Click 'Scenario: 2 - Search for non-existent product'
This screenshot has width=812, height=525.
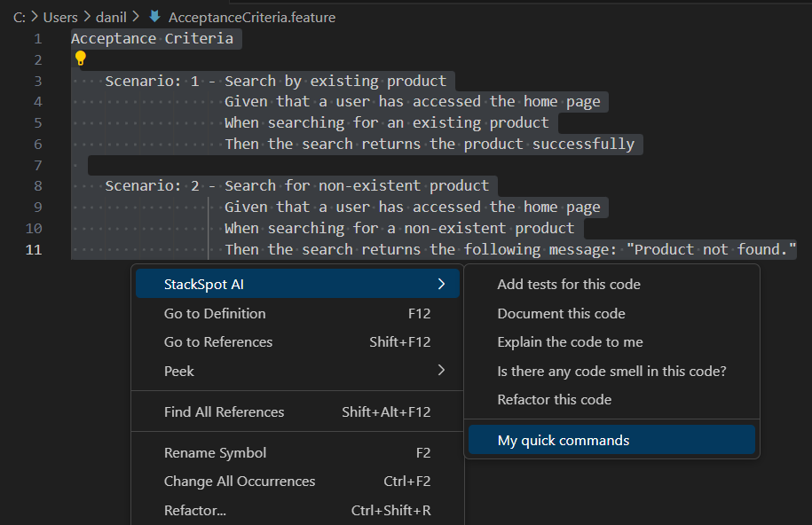coord(296,185)
